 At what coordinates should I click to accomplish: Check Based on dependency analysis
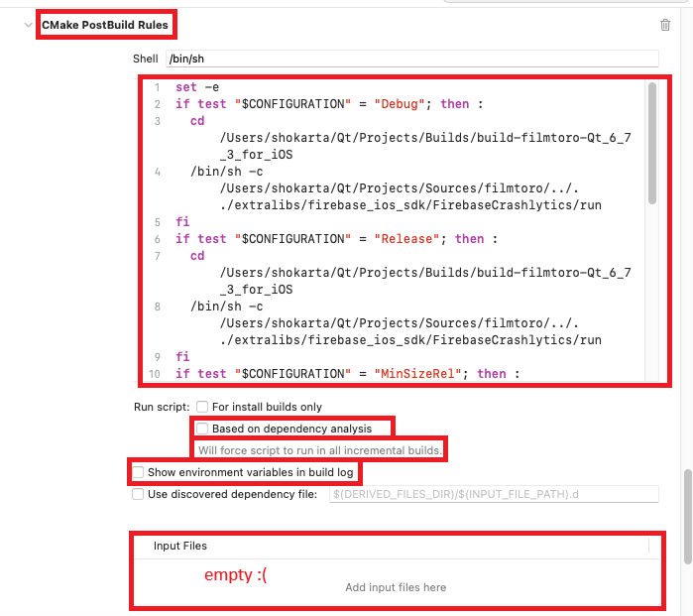202,429
